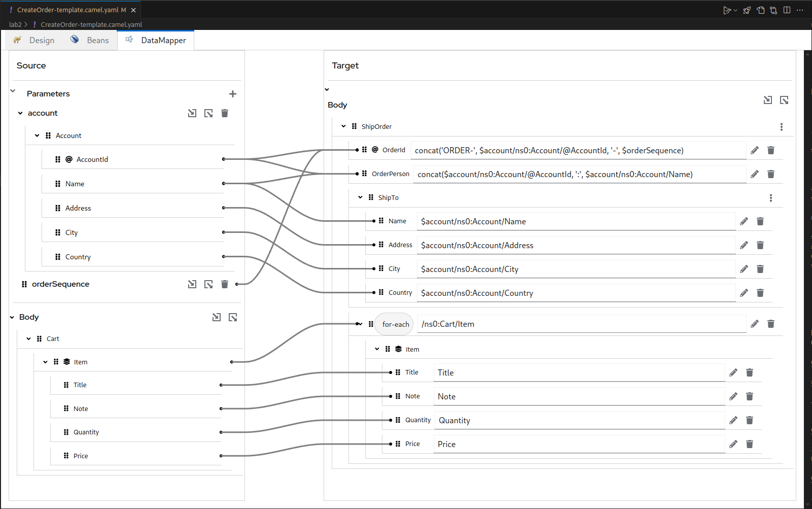
Task: Select the CreateOrder-template.camel.yaml breadcrumb
Action: (x=91, y=24)
